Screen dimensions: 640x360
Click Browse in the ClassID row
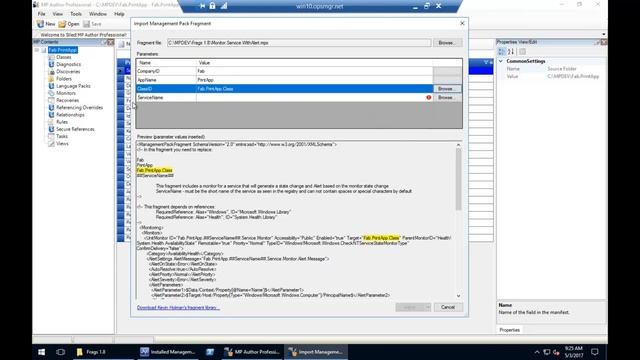[447, 89]
